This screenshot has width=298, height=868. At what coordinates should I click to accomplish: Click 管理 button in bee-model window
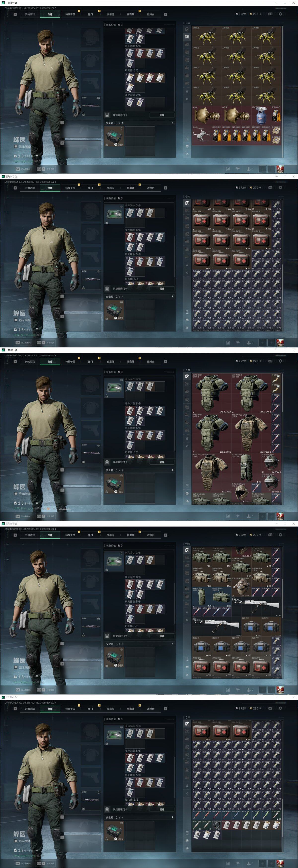162,115
